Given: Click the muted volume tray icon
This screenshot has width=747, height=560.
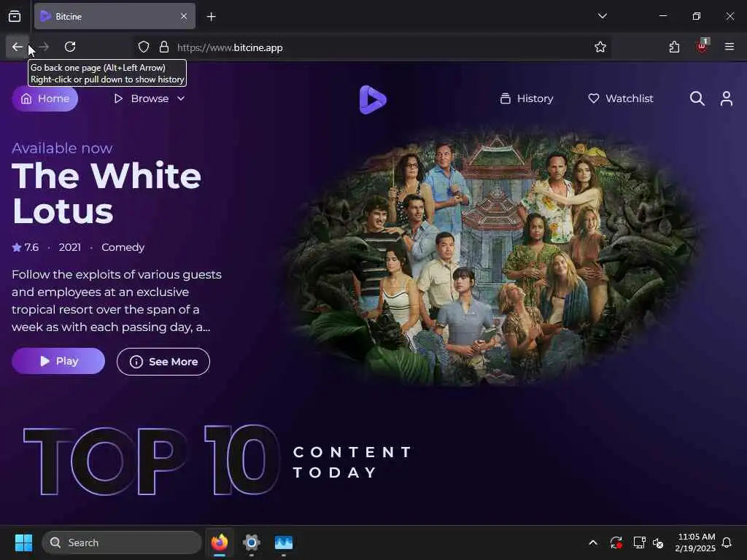Looking at the screenshot, I should coord(658,542).
